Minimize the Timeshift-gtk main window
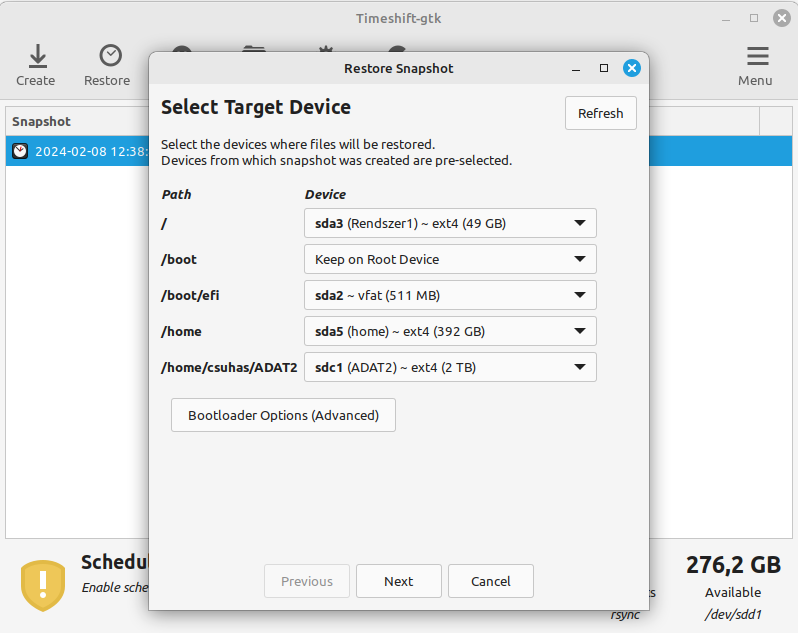Image resolution: width=798 pixels, height=633 pixels. coord(726,19)
